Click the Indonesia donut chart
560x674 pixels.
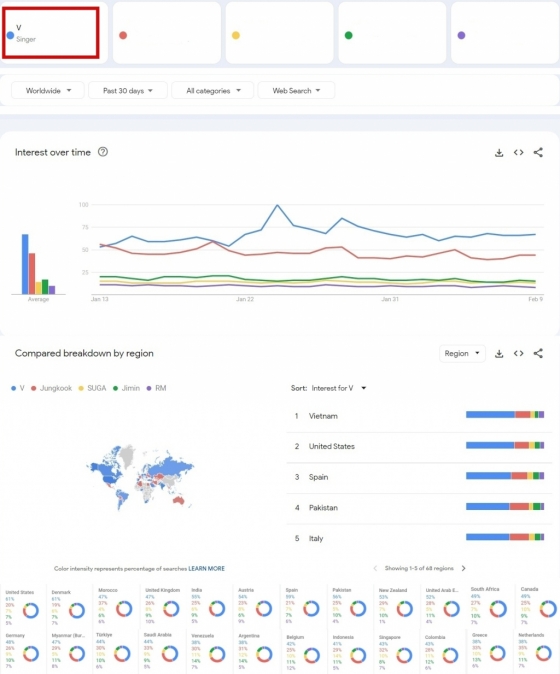click(x=358, y=656)
